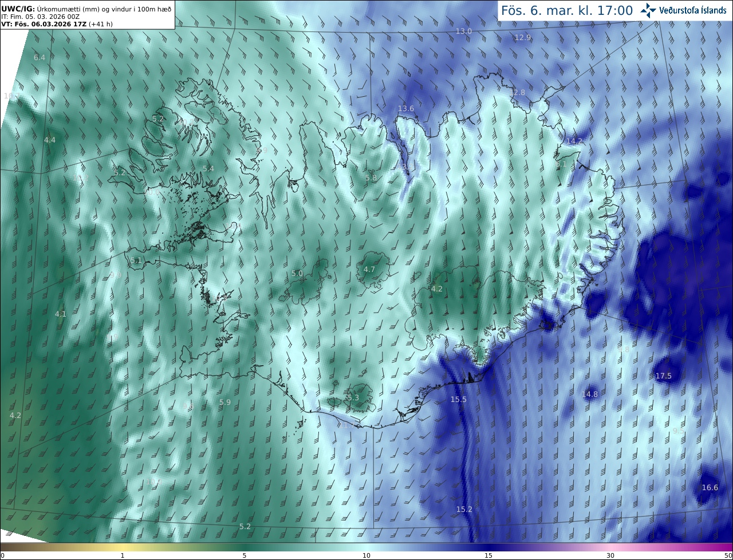Click the map value 17.5
This screenshot has height=560, width=733.
point(663,376)
